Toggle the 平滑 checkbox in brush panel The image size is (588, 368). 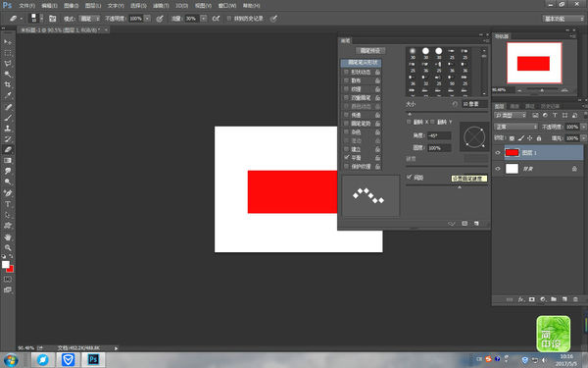tap(347, 158)
